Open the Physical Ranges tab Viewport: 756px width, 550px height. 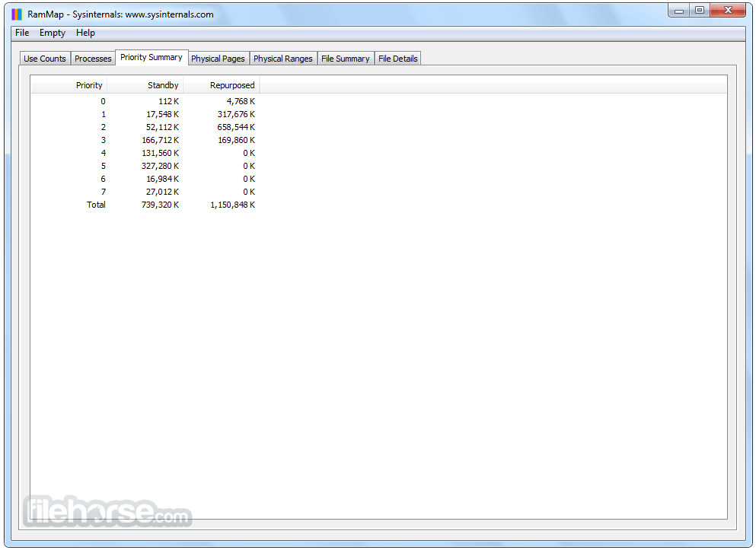click(283, 59)
